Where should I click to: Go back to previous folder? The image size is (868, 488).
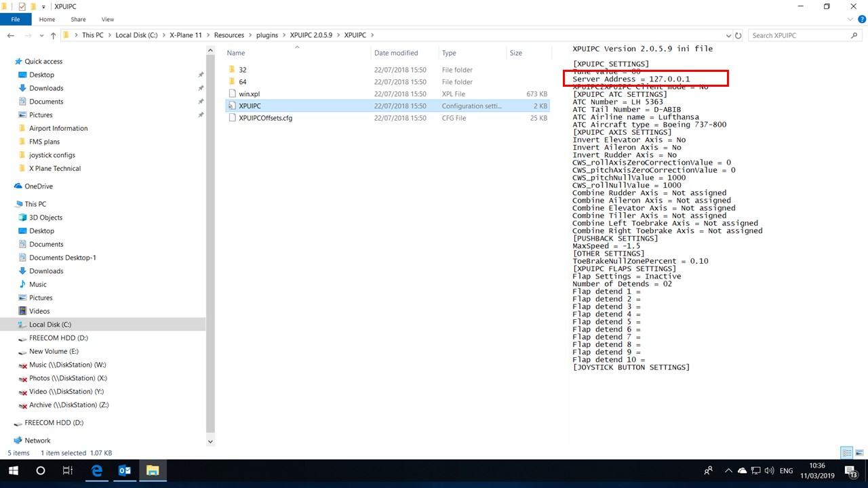(10, 35)
